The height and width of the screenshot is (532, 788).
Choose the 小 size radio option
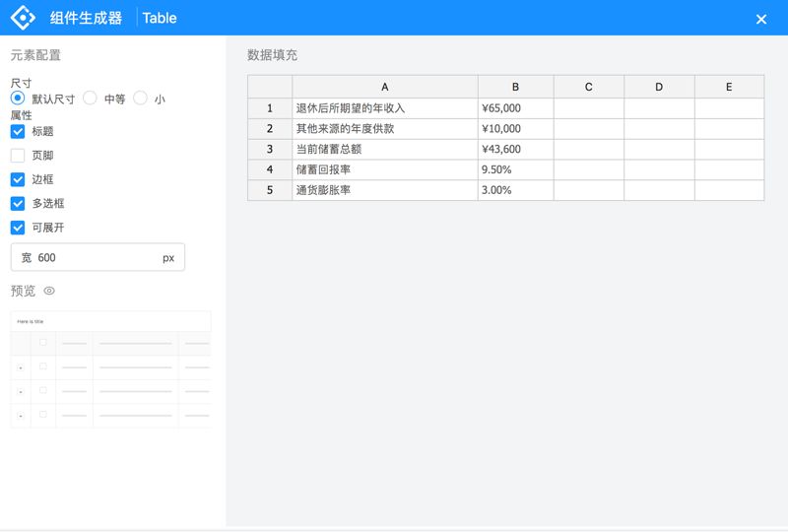(140, 99)
